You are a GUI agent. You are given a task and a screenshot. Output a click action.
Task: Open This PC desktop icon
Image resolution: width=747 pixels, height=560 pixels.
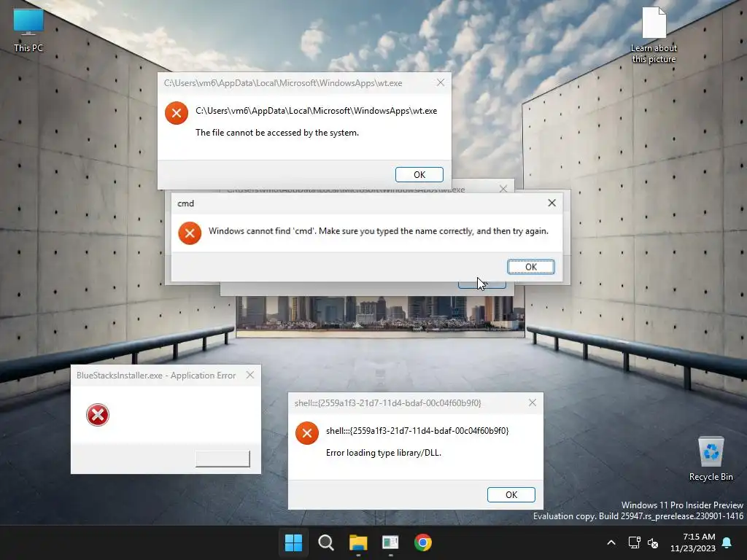tap(28, 29)
